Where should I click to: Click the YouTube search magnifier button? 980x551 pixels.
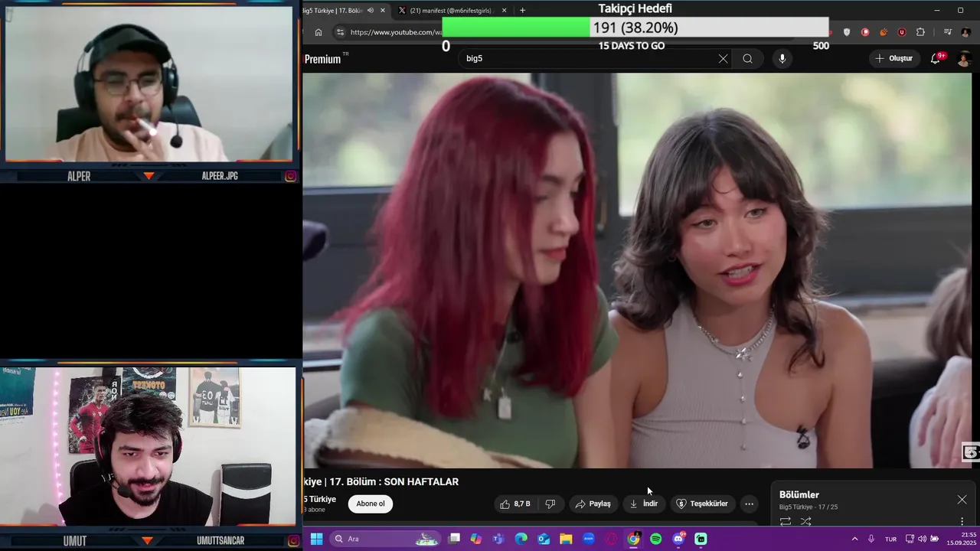[x=747, y=59]
